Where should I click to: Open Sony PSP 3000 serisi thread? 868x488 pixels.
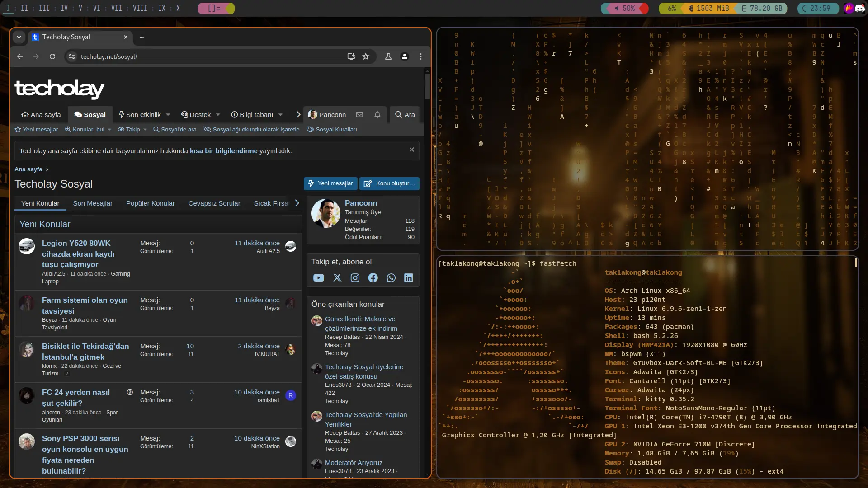(x=85, y=455)
